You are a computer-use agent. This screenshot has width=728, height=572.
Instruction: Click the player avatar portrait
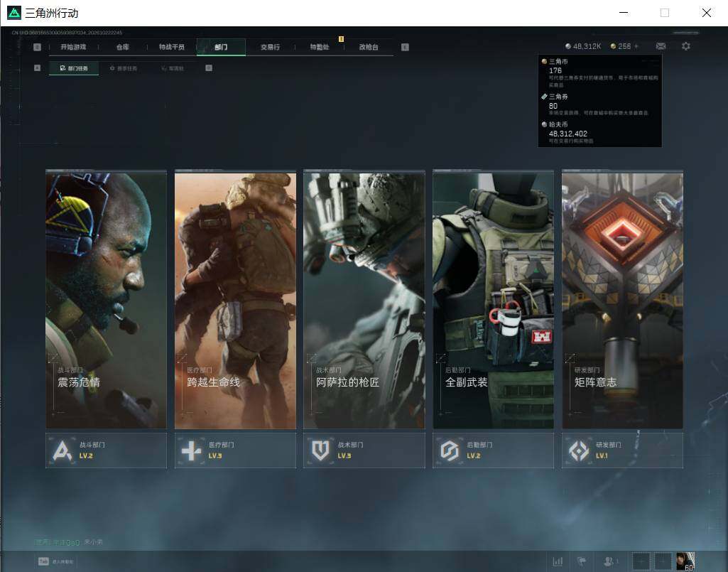click(x=685, y=561)
